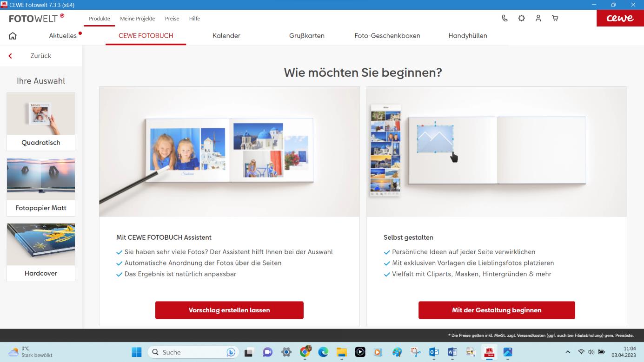This screenshot has width=644, height=362.
Task: Click Mit der Gestaltung beginnen button
Action: point(497,310)
